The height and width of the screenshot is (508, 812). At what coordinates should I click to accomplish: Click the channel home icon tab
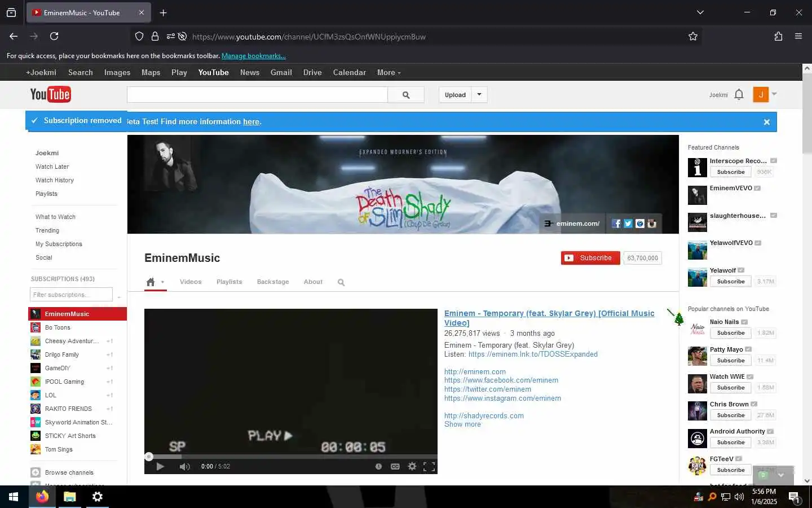[151, 282]
